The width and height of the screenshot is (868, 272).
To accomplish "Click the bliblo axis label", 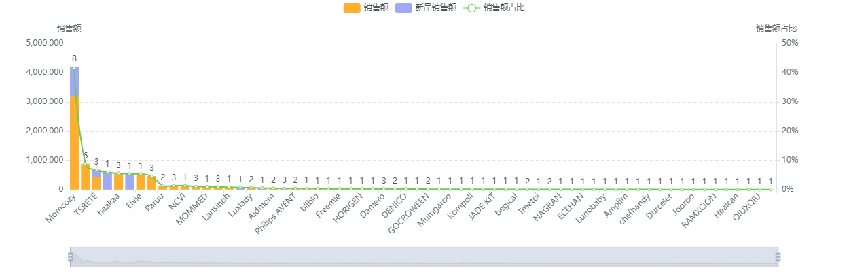I will point(310,201).
